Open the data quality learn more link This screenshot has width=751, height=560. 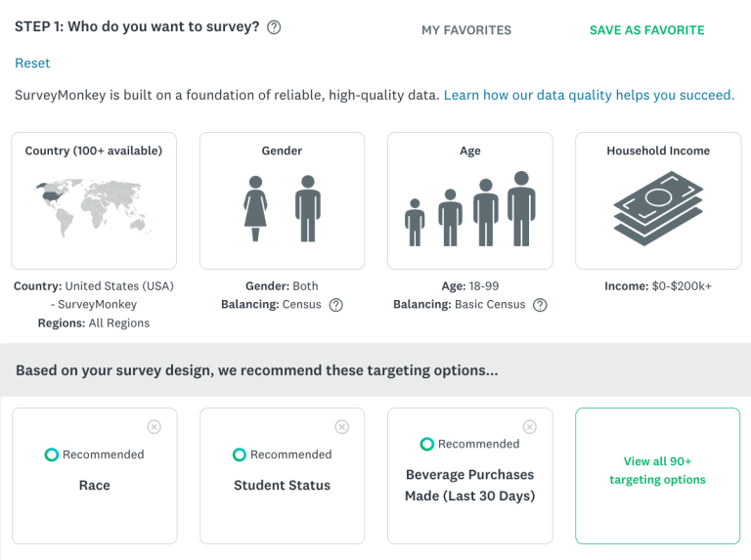(x=589, y=95)
